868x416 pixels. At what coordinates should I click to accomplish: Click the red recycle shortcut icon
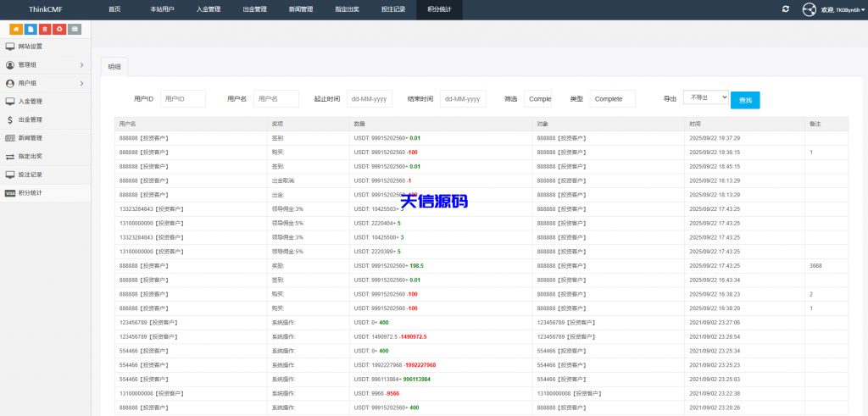(x=59, y=29)
